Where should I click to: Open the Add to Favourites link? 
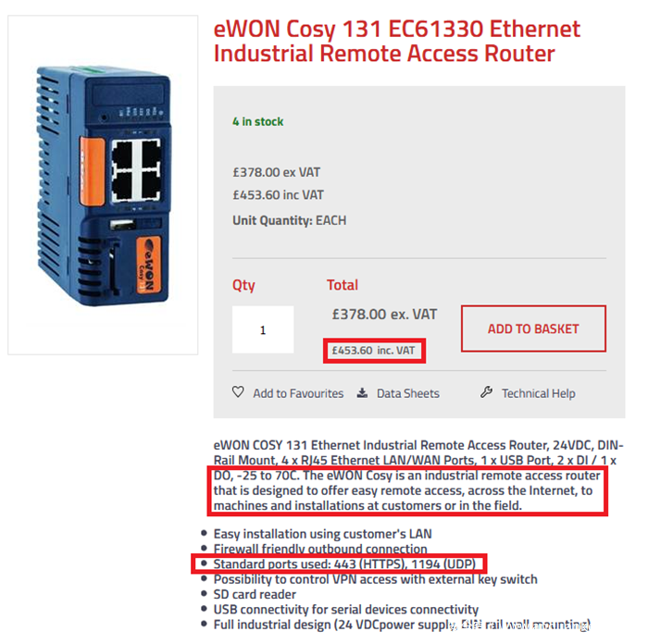pyautogui.click(x=298, y=393)
